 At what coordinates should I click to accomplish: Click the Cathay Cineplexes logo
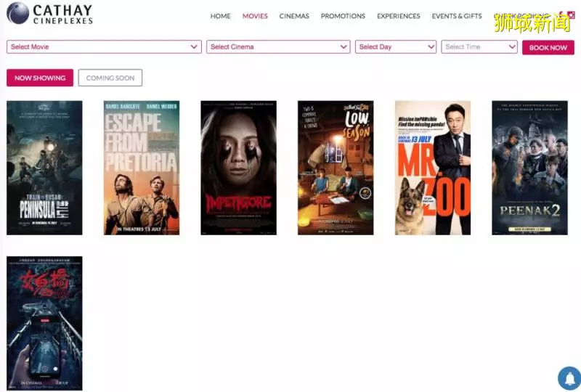49,13
